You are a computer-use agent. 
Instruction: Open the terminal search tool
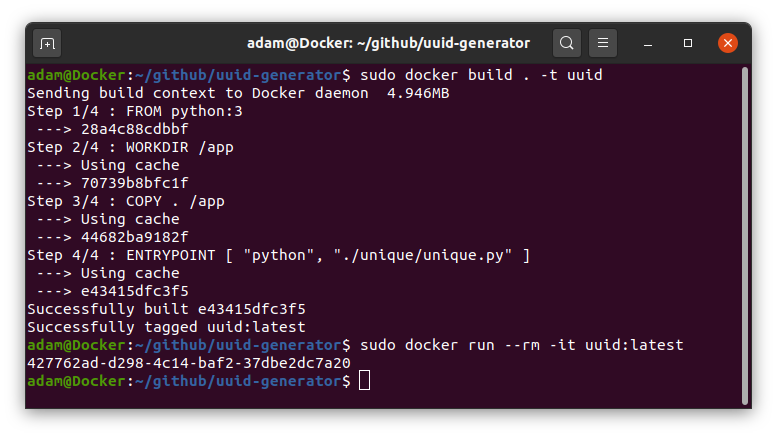pos(566,43)
